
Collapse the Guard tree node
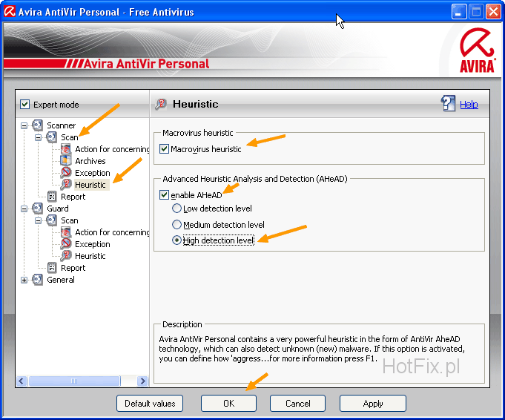(x=24, y=209)
